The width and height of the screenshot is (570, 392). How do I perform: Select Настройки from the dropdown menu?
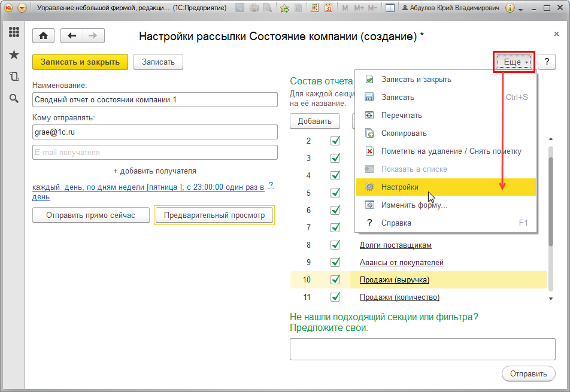[400, 187]
